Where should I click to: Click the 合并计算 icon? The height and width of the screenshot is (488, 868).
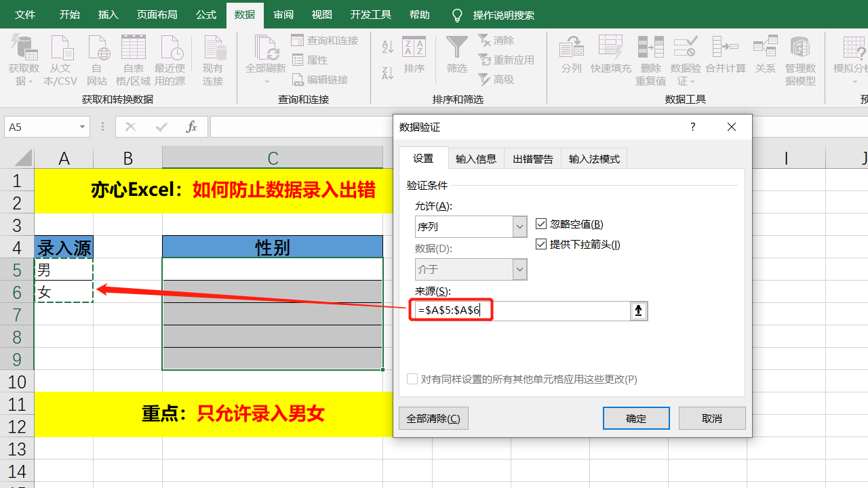[x=726, y=47]
